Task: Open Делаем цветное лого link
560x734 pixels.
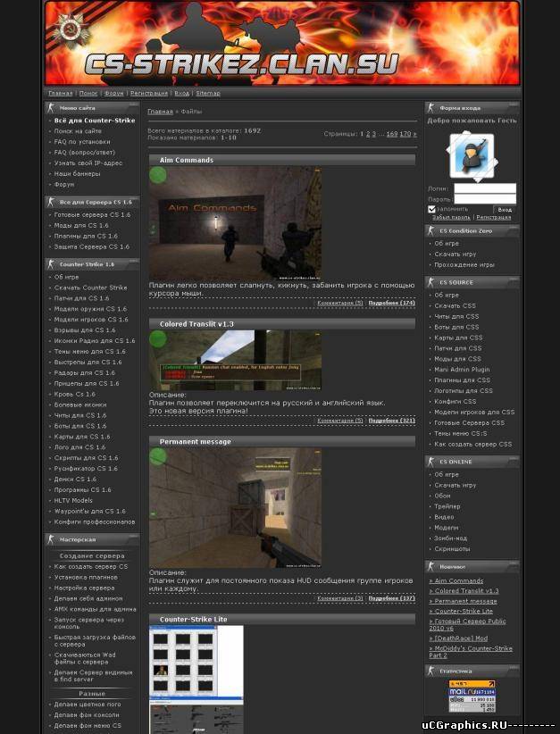Action: pos(88,705)
